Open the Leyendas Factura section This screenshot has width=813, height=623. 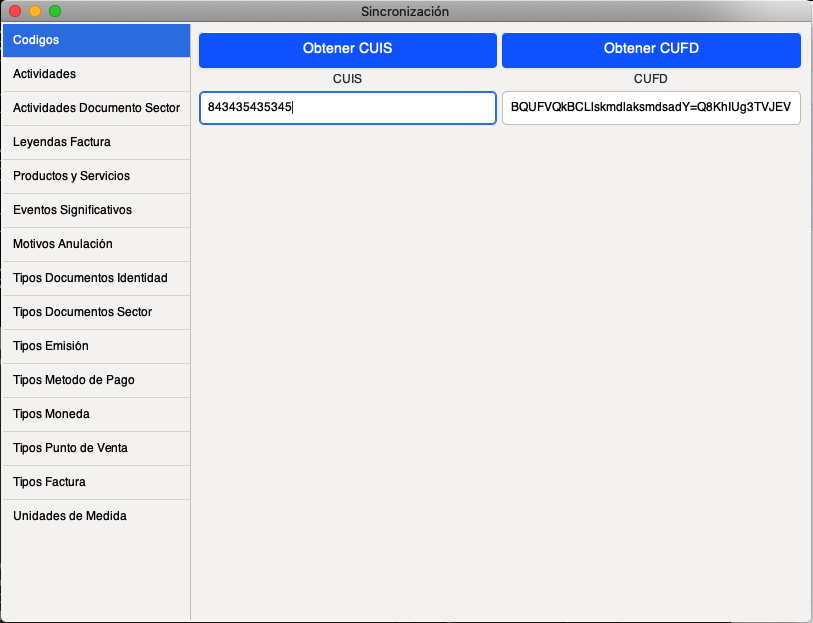click(x=95, y=142)
